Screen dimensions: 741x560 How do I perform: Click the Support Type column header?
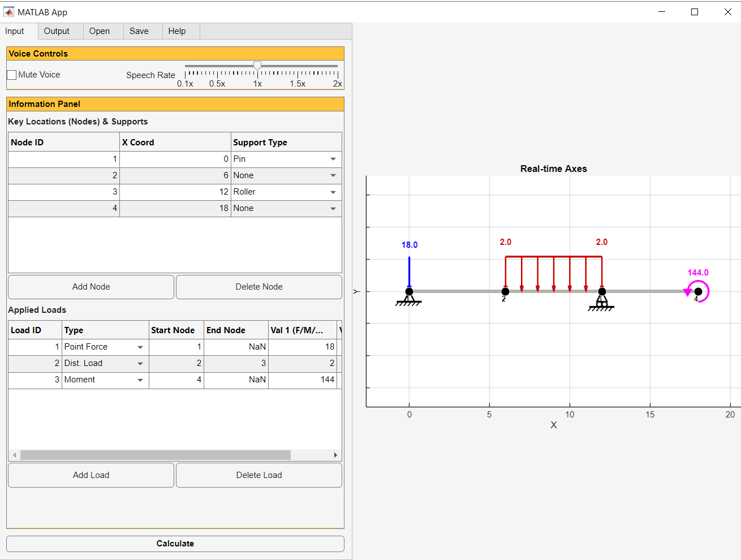(286, 142)
